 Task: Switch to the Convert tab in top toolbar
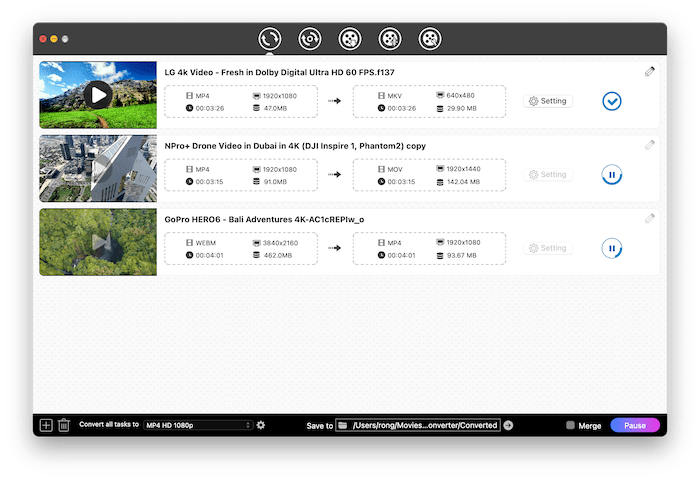click(x=269, y=39)
